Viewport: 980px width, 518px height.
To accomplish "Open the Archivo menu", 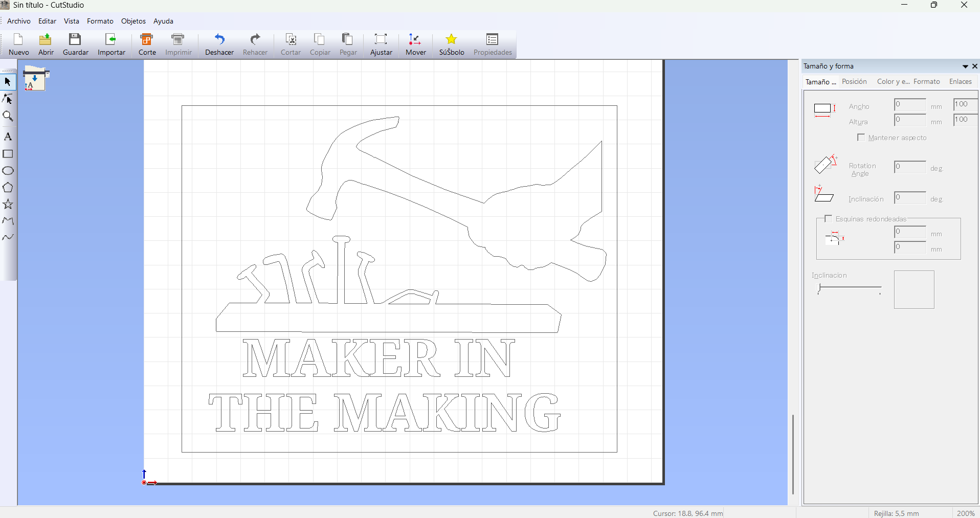I will pos(18,21).
